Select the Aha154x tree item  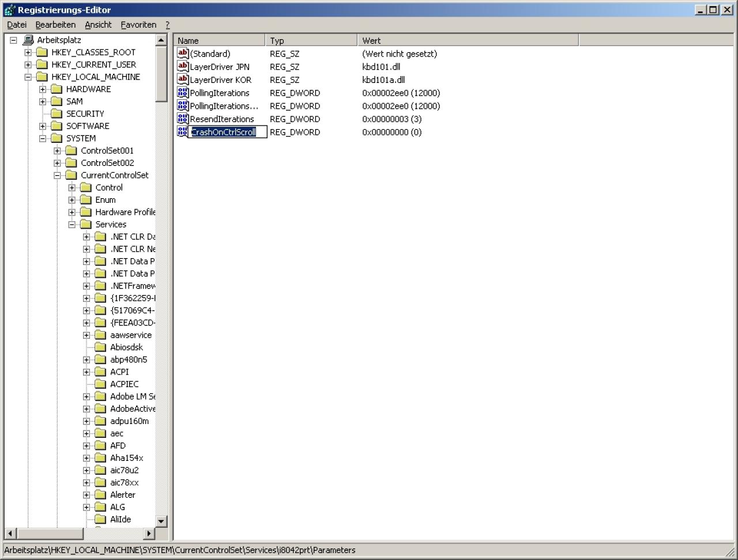pyautogui.click(x=127, y=458)
